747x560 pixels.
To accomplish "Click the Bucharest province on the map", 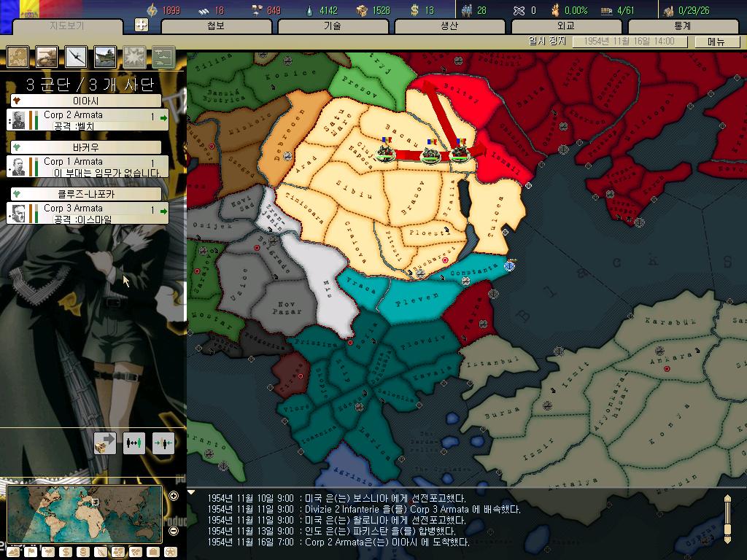I will coord(434,261).
